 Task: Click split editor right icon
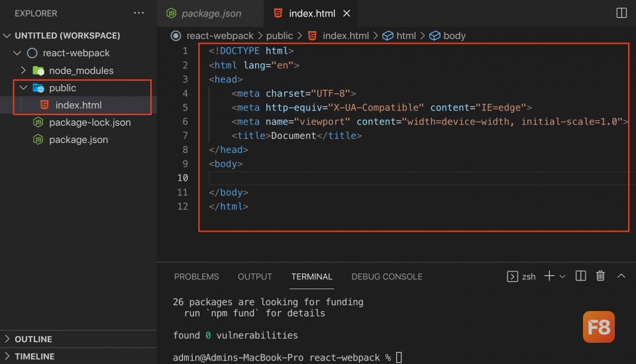(x=621, y=13)
